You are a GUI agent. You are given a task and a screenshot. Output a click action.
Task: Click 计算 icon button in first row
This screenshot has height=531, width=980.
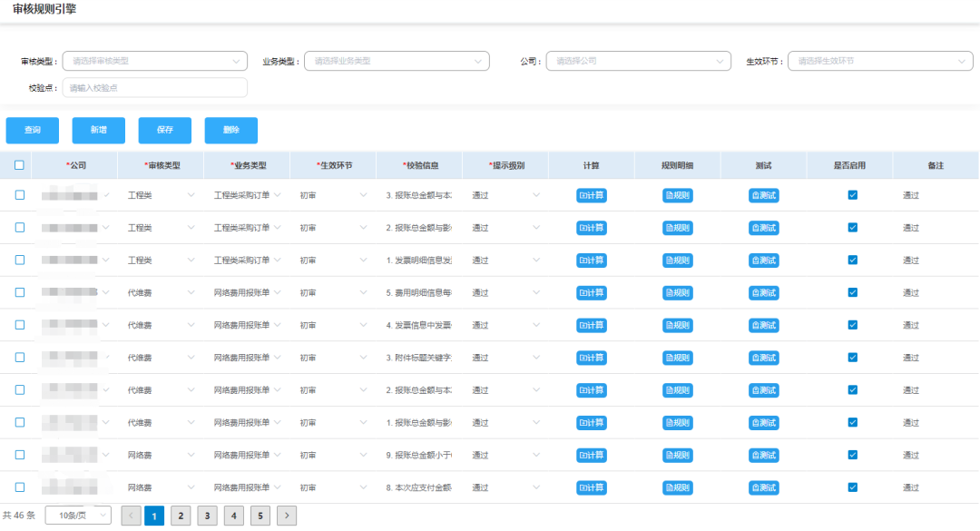[591, 195]
